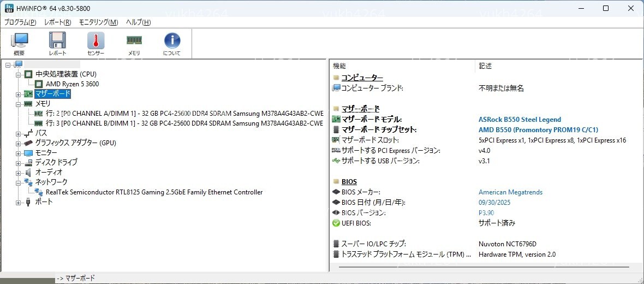Click the コンピューター section heading
The image size is (644, 284).
point(362,78)
